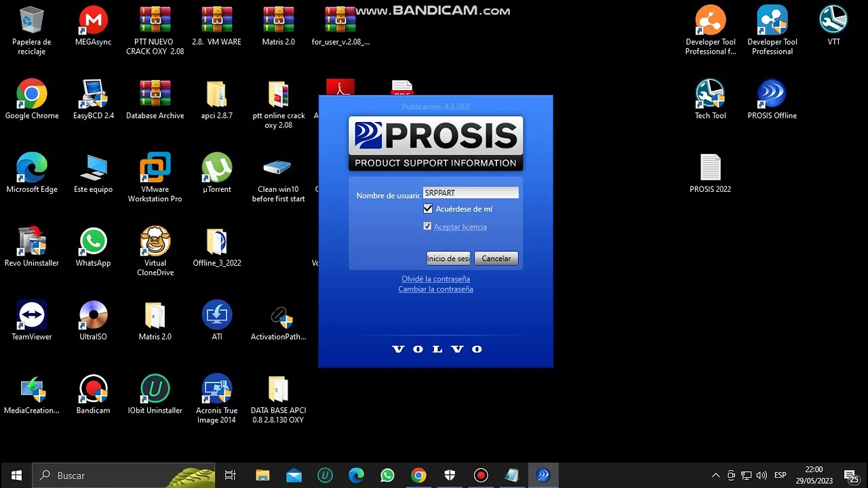Open the Tech Tool desktop icon
This screenshot has height=488, width=868.
710,100
